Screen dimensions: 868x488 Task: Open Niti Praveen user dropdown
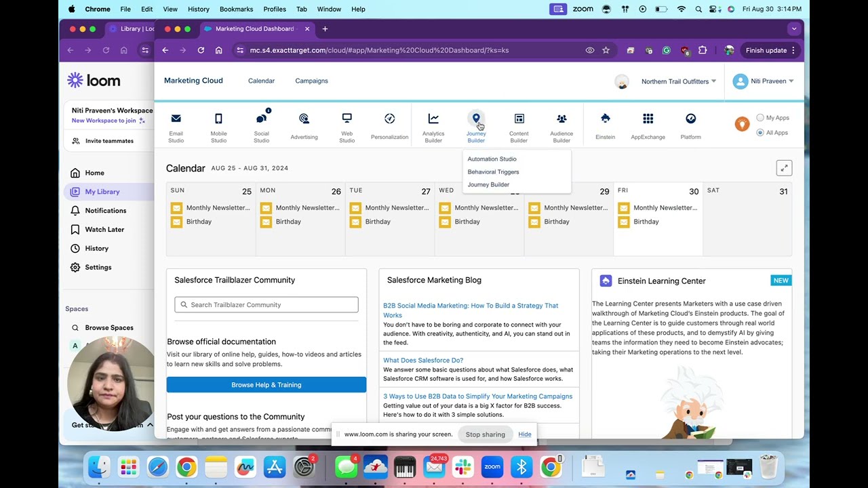764,81
